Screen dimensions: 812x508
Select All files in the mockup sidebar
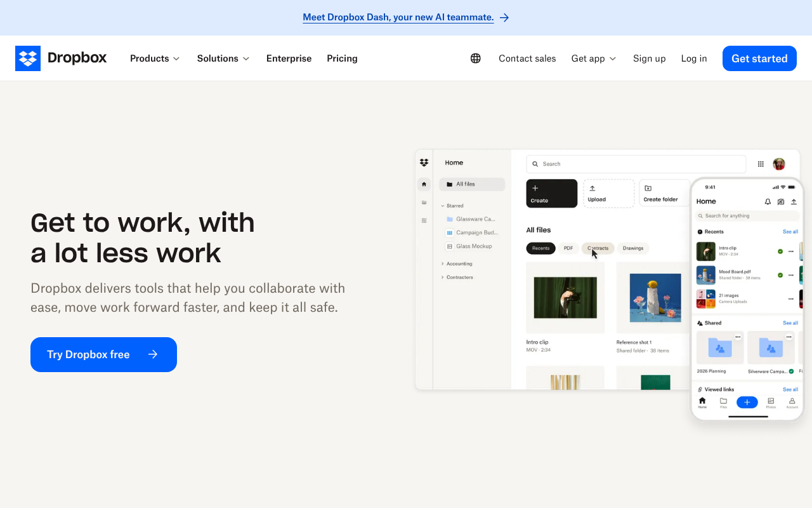click(472, 184)
